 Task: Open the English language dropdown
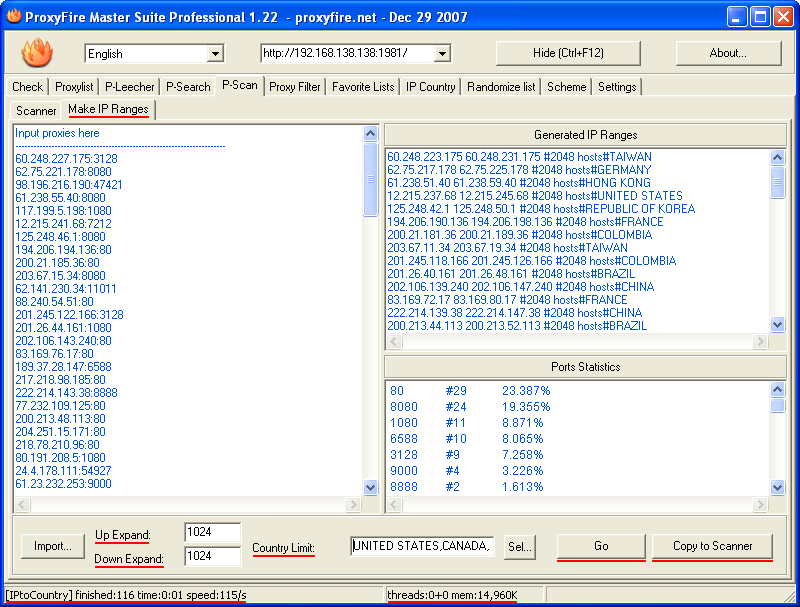click(x=215, y=54)
